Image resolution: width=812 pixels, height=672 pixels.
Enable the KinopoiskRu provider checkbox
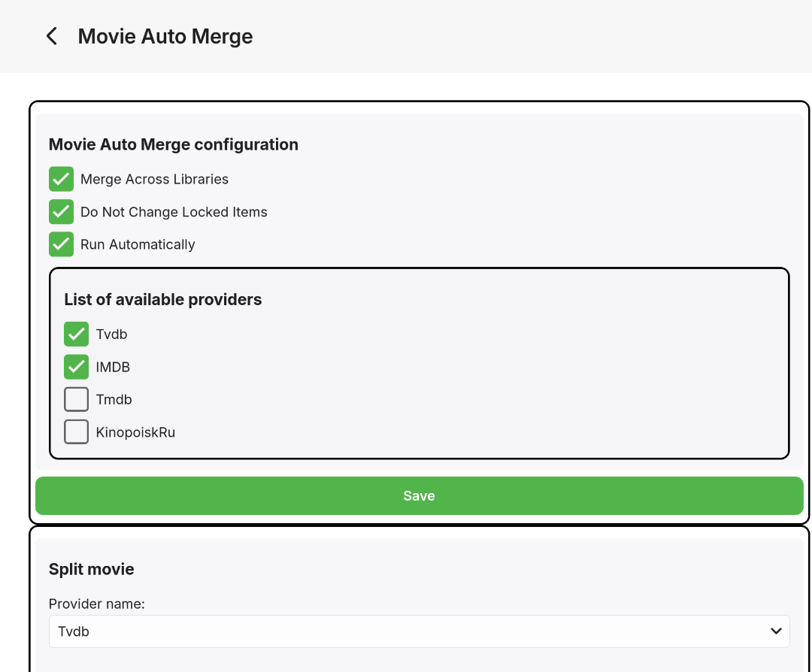[x=76, y=432]
